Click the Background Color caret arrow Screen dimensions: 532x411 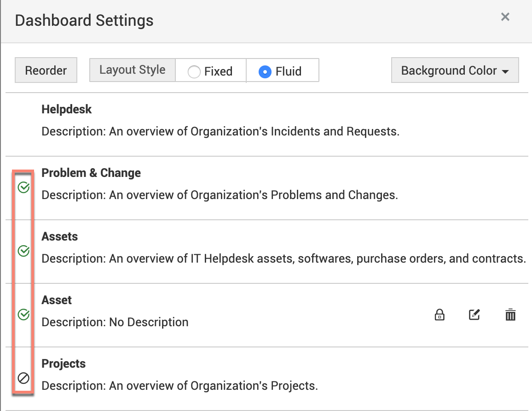(505, 72)
